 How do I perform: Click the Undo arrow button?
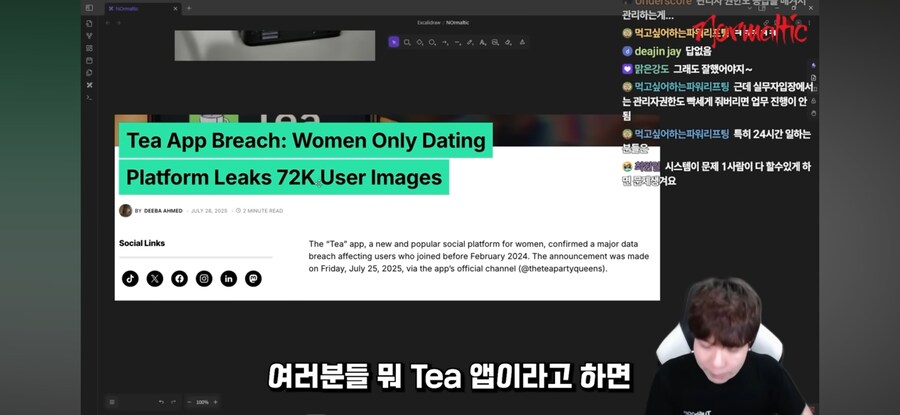[161, 402]
